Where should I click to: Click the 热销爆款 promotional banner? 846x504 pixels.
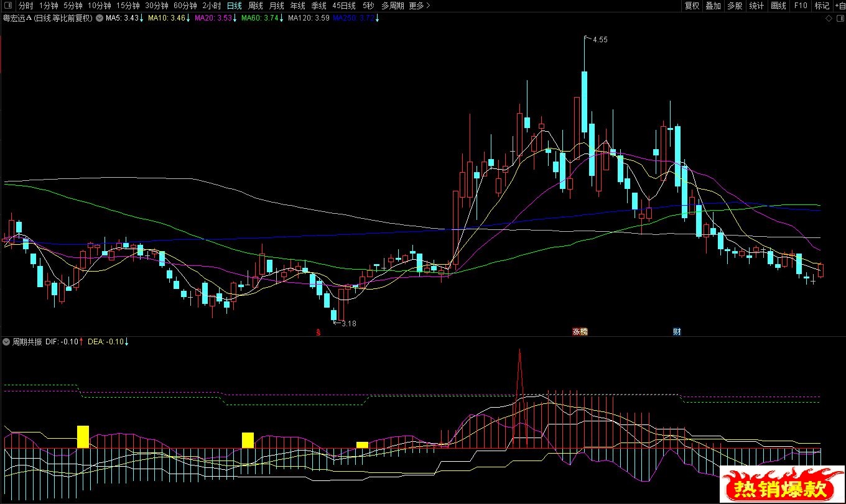783,483
